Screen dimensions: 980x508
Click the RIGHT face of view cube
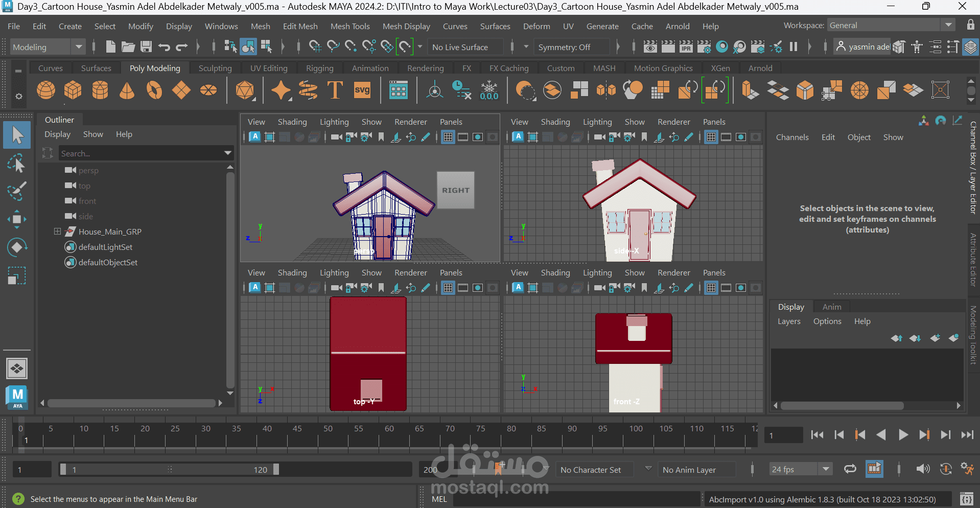(x=456, y=190)
